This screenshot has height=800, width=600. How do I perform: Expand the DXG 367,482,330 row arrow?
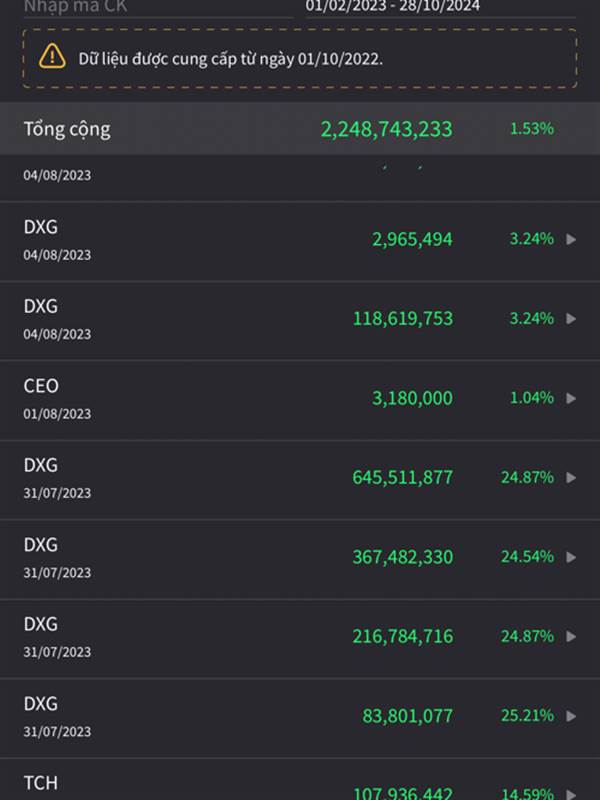tap(571, 557)
